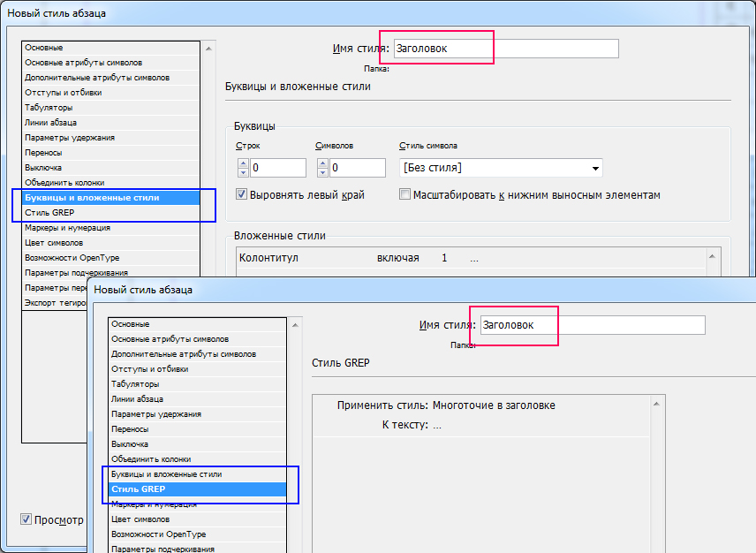Click 'включая' in nested style row
This screenshot has height=553, width=756.
pyautogui.click(x=397, y=258)
